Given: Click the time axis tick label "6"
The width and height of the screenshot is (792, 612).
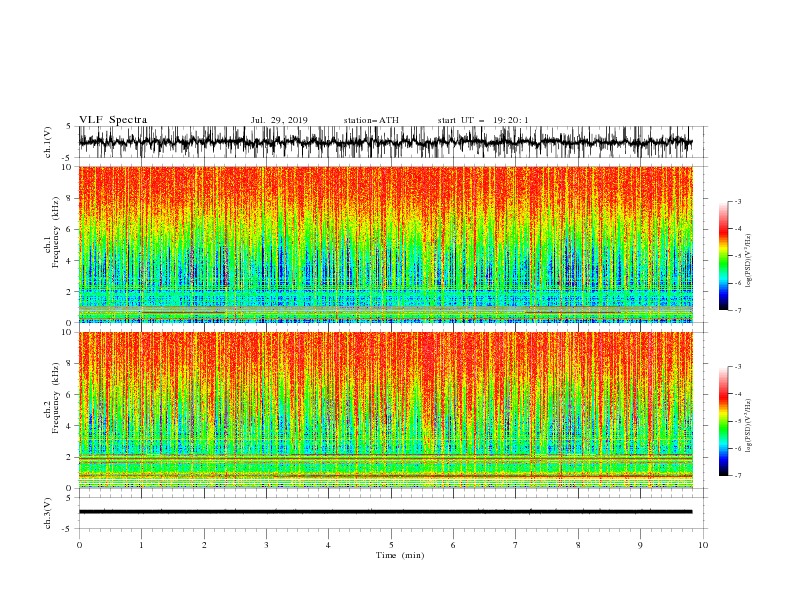Looking at the screenshot, I should (453, 545).
